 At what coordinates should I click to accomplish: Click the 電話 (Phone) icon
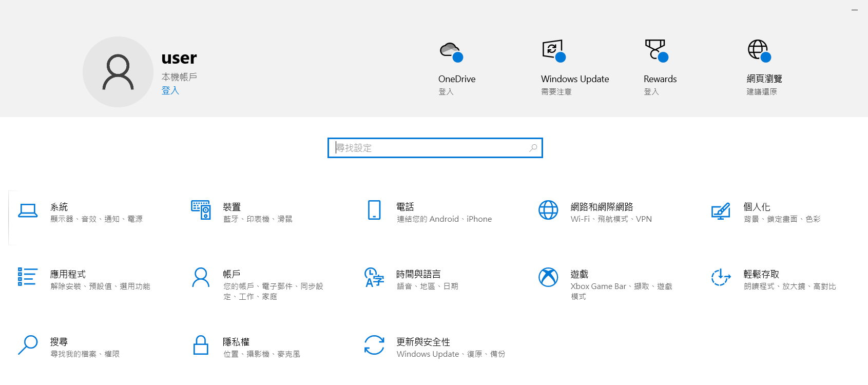(374, 210)
